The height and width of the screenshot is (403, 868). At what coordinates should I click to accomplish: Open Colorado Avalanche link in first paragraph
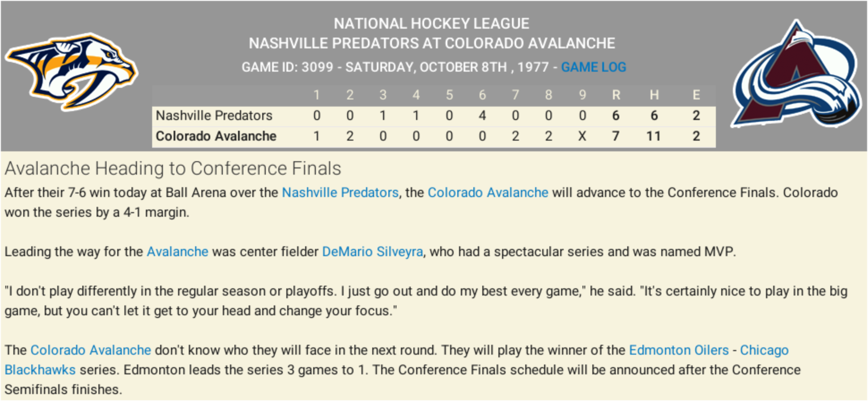point(488,193)
